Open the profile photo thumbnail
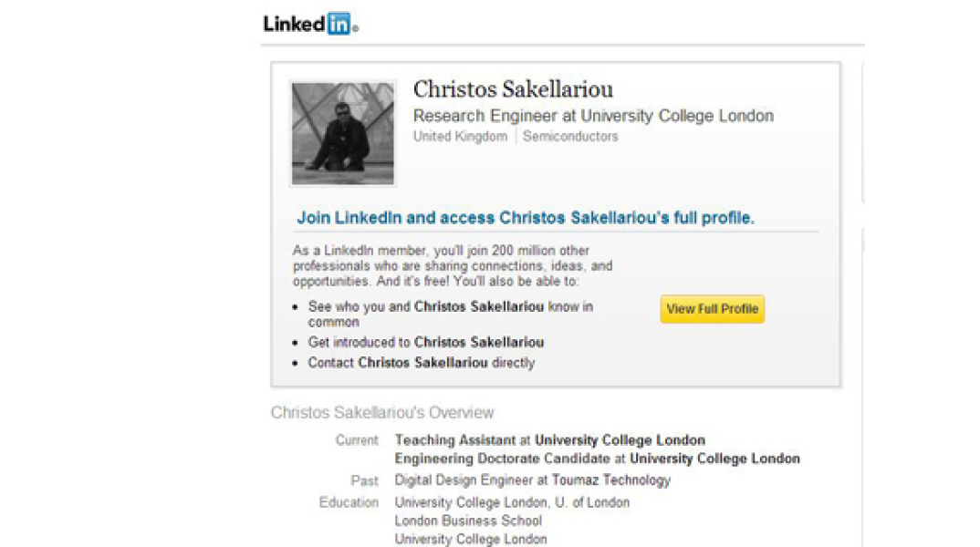 point(342,133)
